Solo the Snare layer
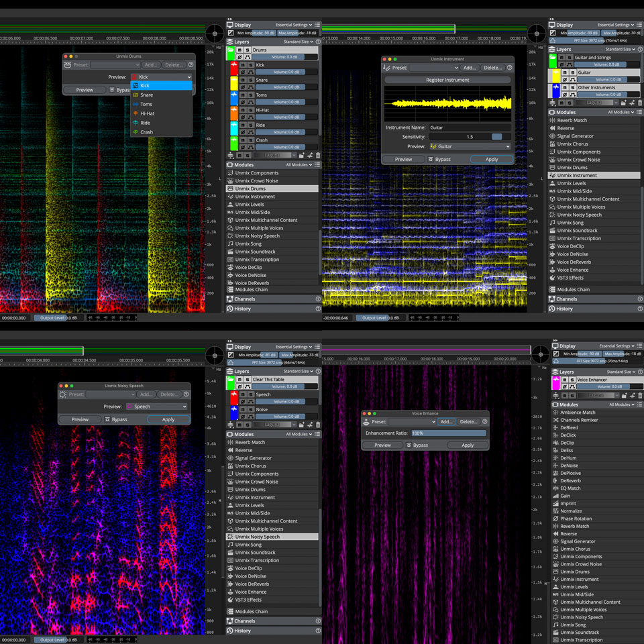The height and width of the screenshot is (644, 644). click(x=250, y=80)
